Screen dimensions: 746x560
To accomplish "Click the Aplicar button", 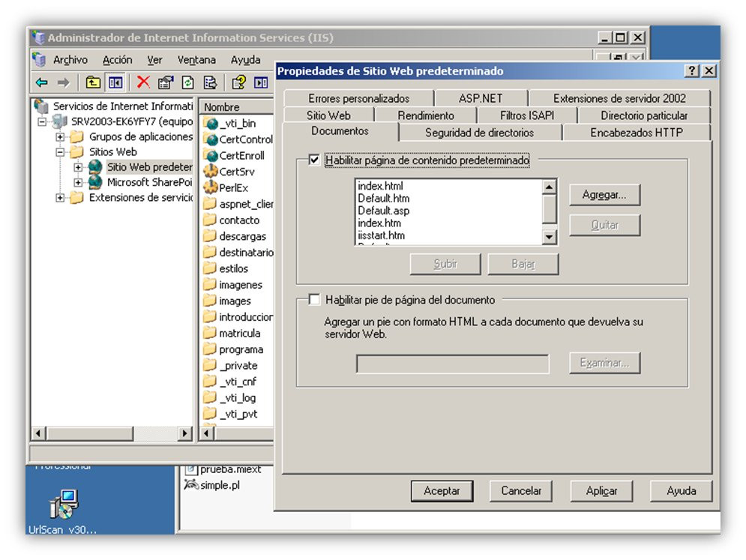I will (601, 491).
